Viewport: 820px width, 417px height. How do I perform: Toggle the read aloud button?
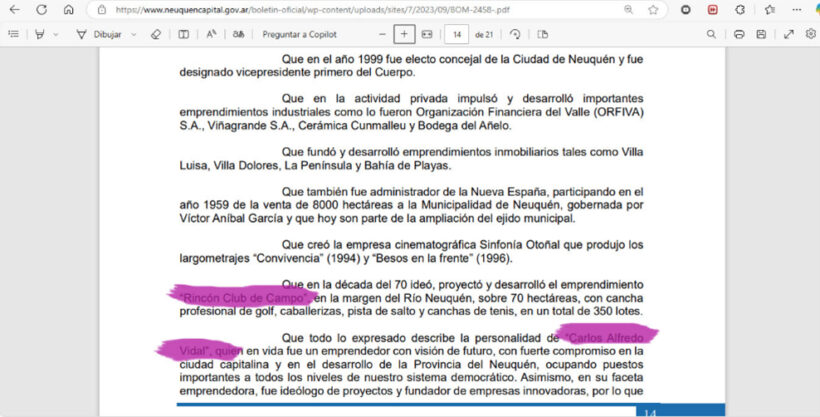[212, 33]
